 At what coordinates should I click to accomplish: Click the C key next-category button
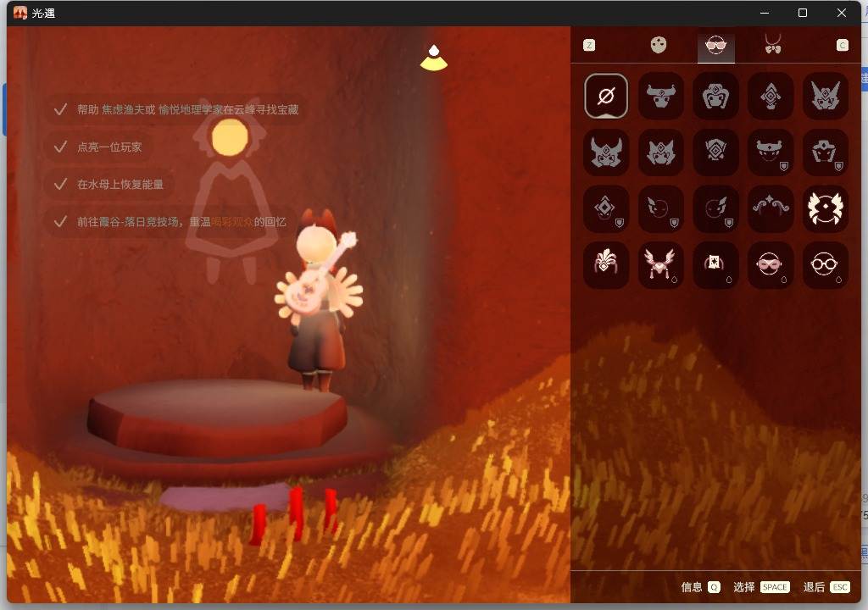pyautogui.click(x=842, y=46)
